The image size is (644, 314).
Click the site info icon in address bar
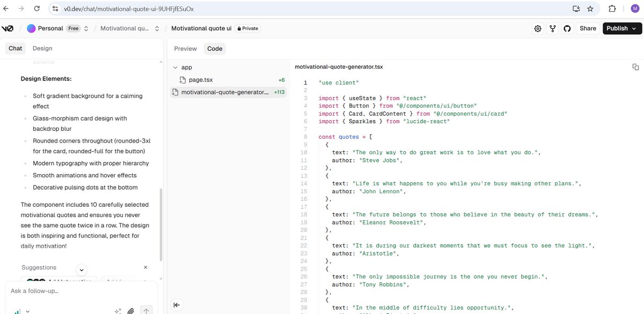click(x=55, y=9)
